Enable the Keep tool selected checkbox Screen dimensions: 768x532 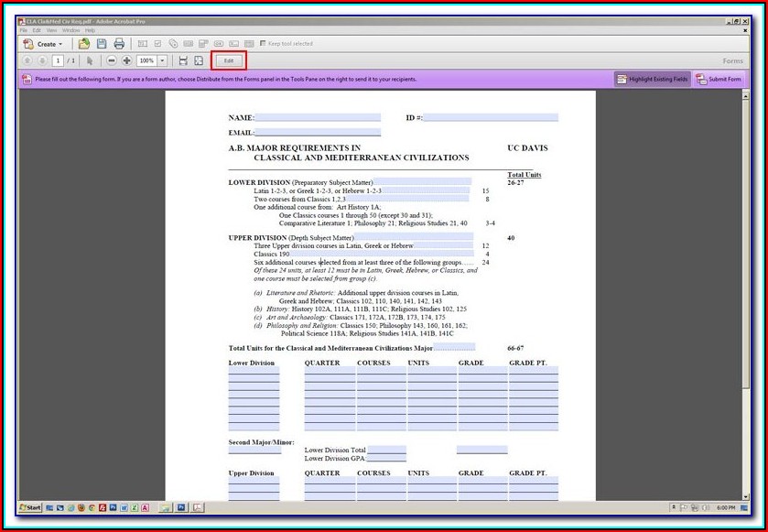tap(264, 44)
